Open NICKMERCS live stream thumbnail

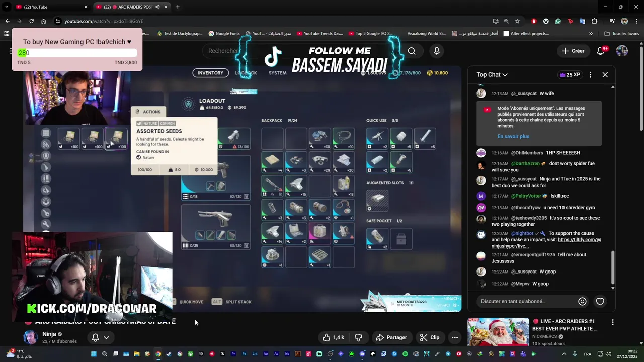point(498,332)
